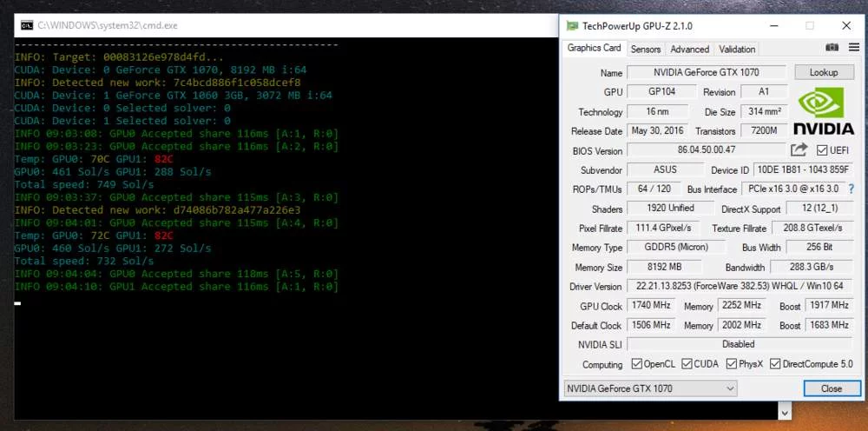Click the Subvendor field ASUS
Image resolution: width=868 pixels, height=431 pixels.
tap(665, 169)
